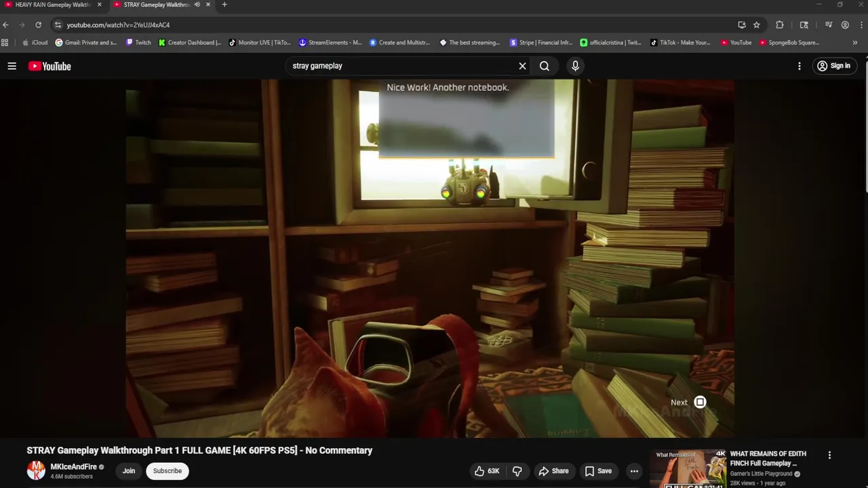Screen dimensions: 868x488
Task: Dislike the video with thumbs down
Action: click(517, 471)
